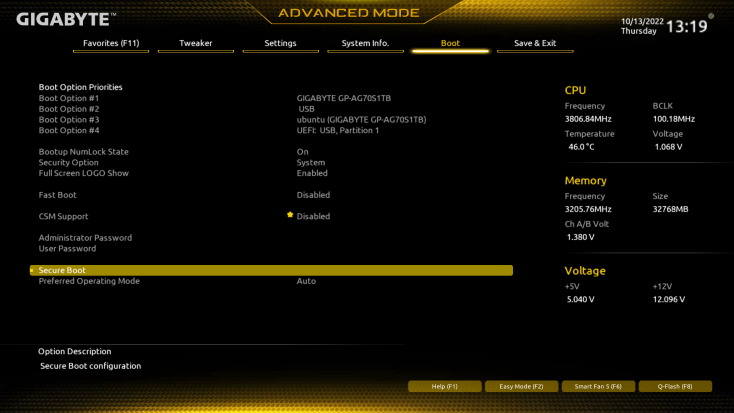This screenshot has width=734, height=413.
Task: Click the ADVANCED MODE title banner
Action: click(x=349, y=13)
